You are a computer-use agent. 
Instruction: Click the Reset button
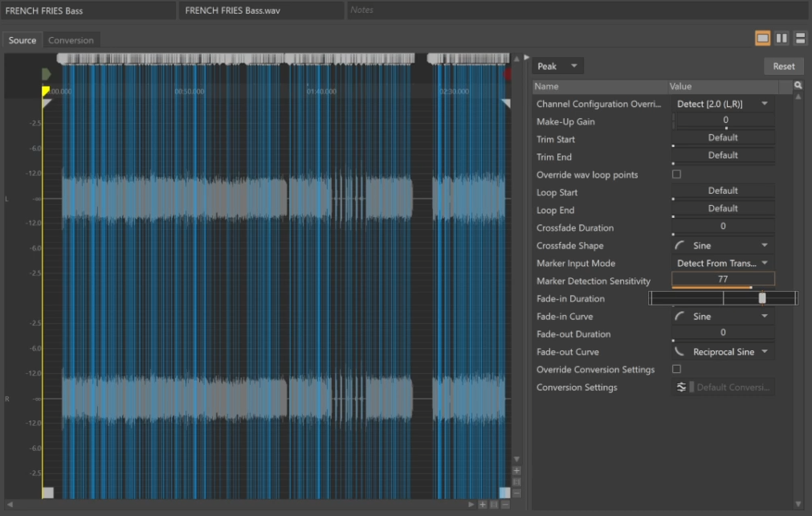click(784, 67)
